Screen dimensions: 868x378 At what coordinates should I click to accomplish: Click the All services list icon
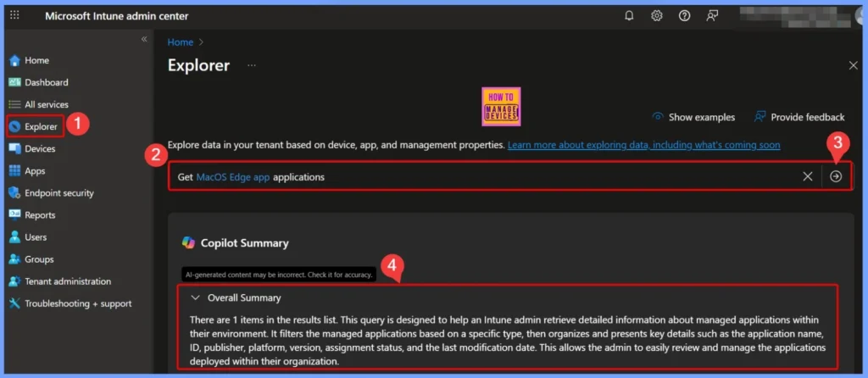[15, 104]
